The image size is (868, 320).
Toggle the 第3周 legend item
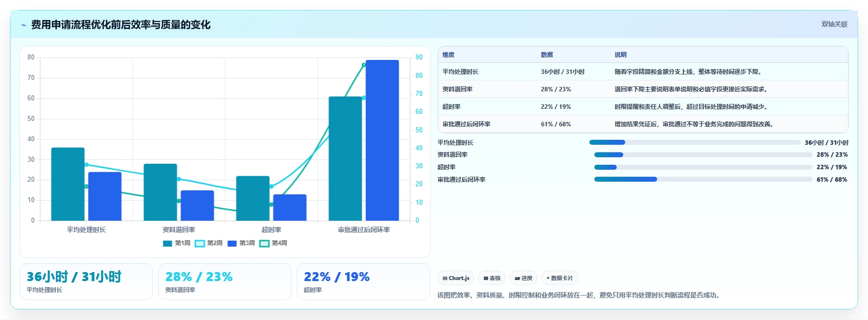pos(241,243)
